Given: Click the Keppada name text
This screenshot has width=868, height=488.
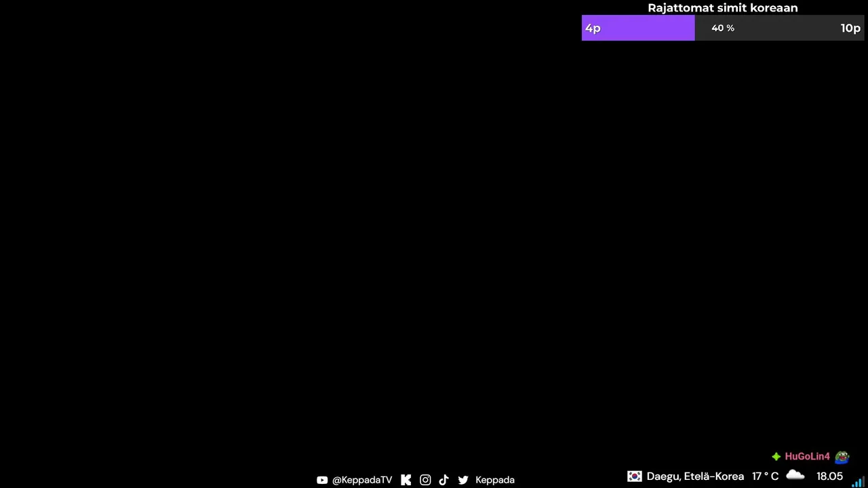Looking at the screenshot, I should 495,480.
